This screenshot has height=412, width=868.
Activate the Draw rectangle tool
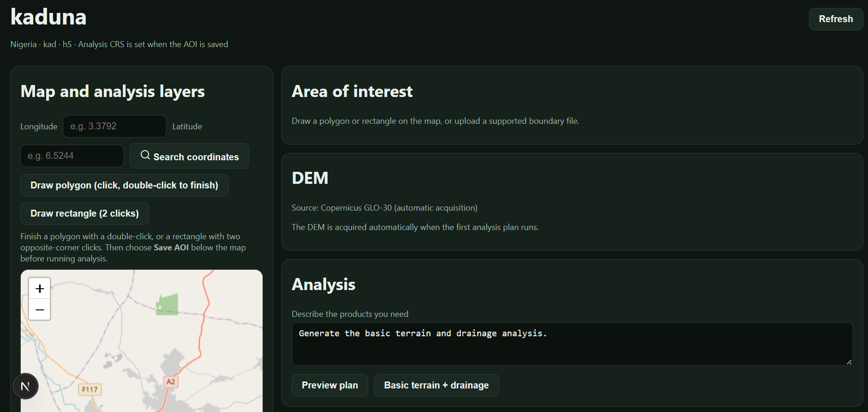84,213
